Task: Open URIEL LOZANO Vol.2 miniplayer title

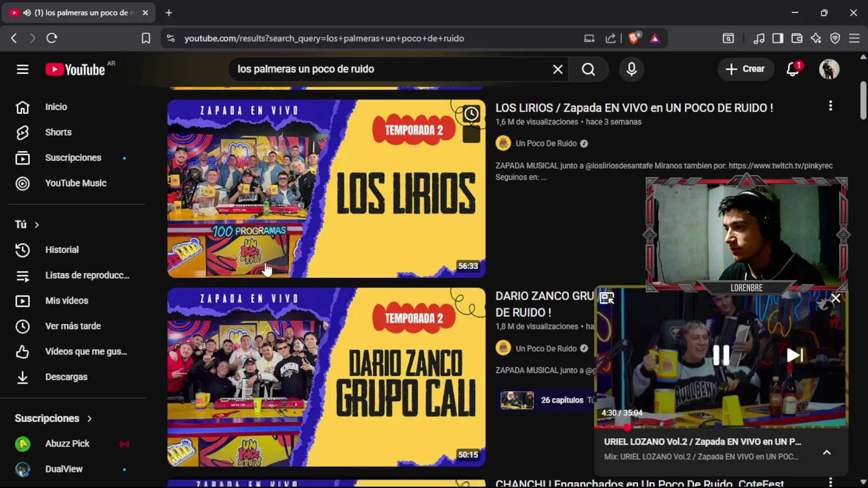Action: point(703,442)
